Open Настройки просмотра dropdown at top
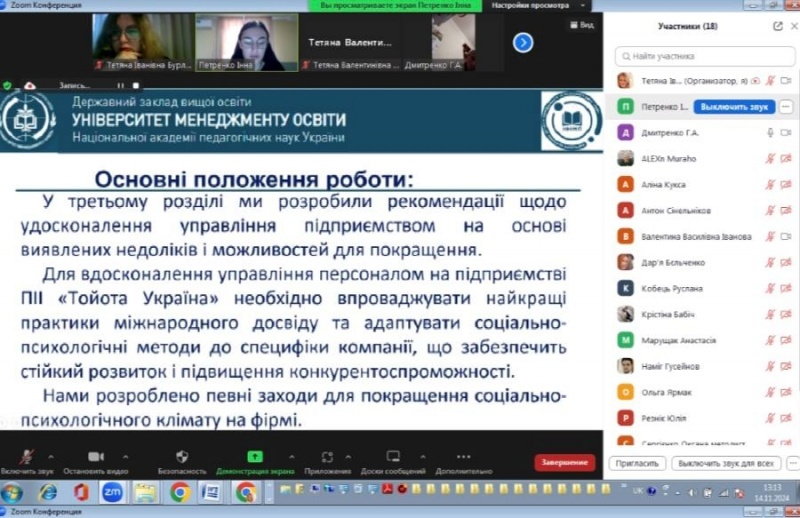 (538, 6)
